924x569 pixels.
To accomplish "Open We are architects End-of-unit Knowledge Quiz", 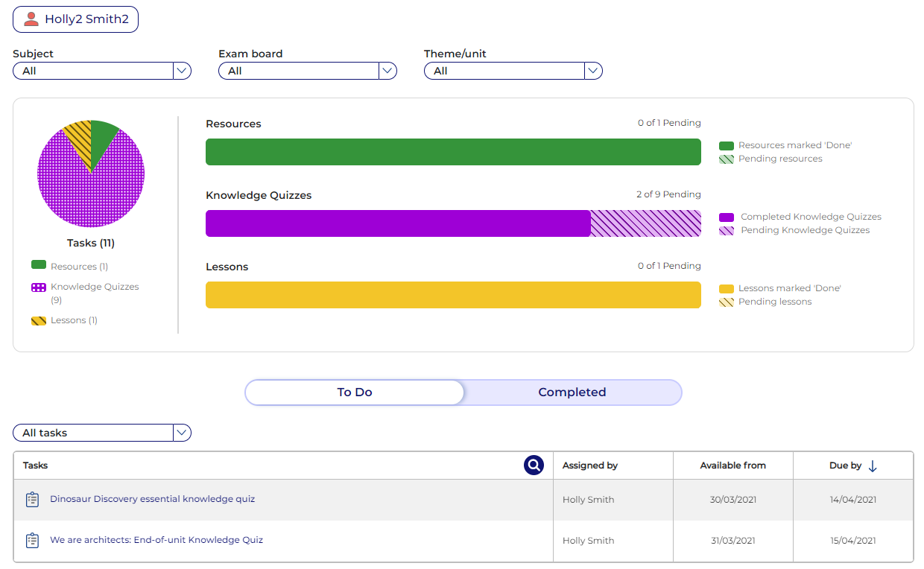I will 156,540.
